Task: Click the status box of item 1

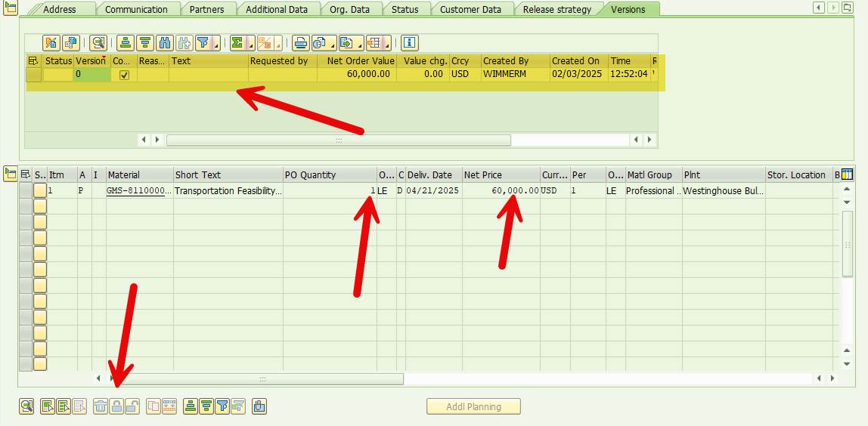Action: 40,190
